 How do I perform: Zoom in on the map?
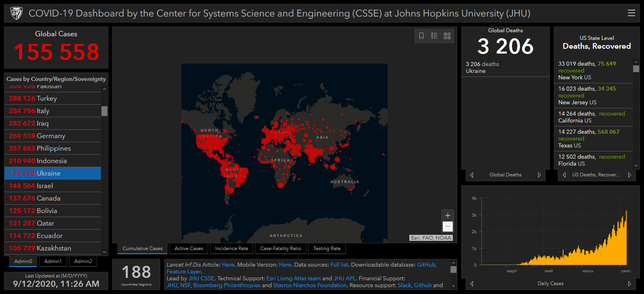point(448,215)
